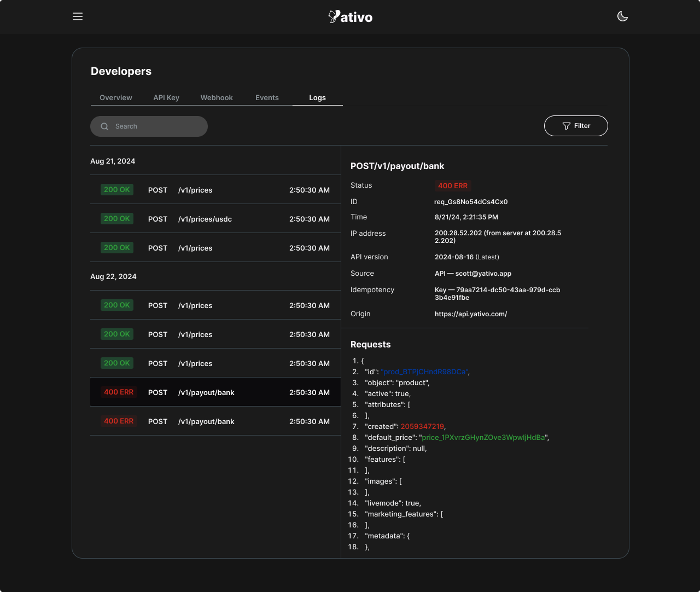Viewport: 700px width, 592px height.
Task: Click the Requests section heading
Action: click(x=370, y=344)
